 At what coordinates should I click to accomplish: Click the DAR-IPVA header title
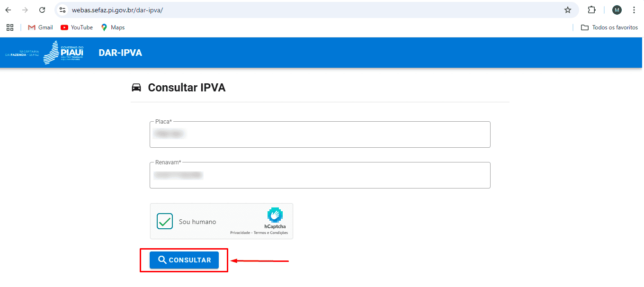coord(119,53)
